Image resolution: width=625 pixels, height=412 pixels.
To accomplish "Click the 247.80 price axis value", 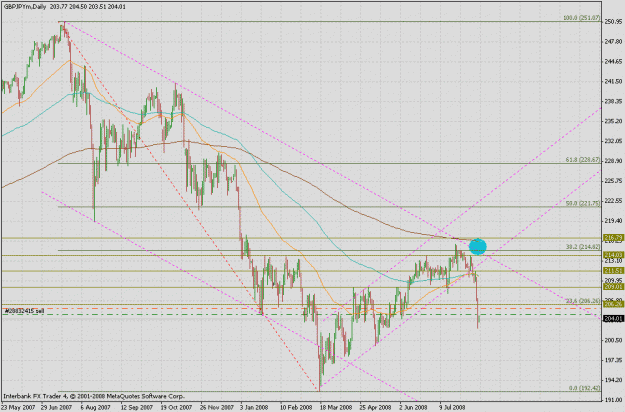I will (x=613, y=41).
